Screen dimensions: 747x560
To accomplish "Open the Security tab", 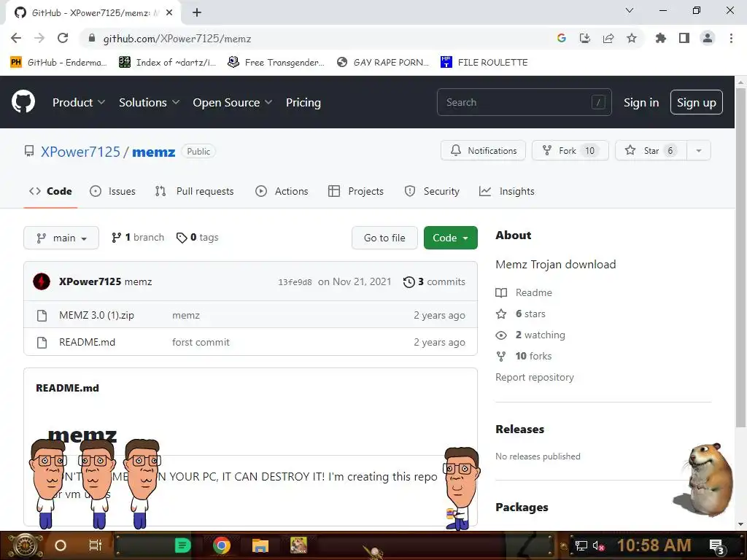I will click(432, 191).
